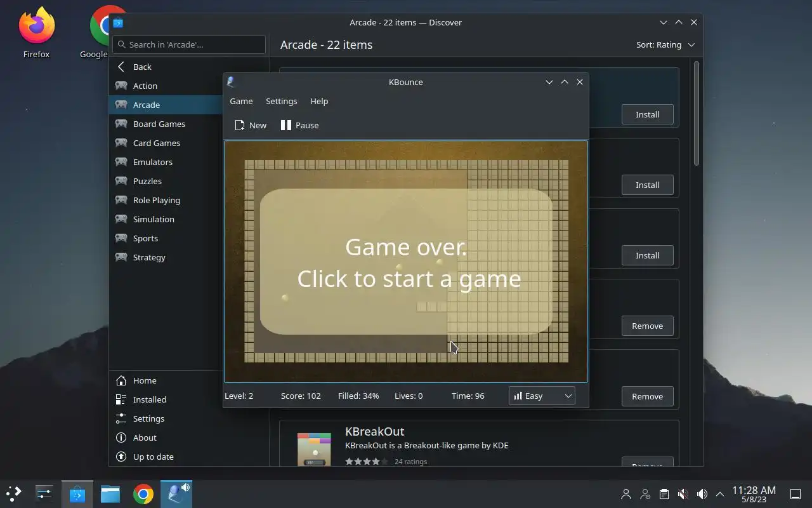Switch to Discover in the taskbar
Screen dimensions: 812x508
[77, 493]
